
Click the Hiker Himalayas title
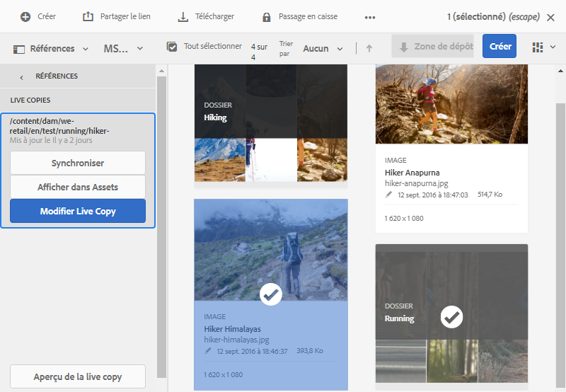(x=232, y=329)
